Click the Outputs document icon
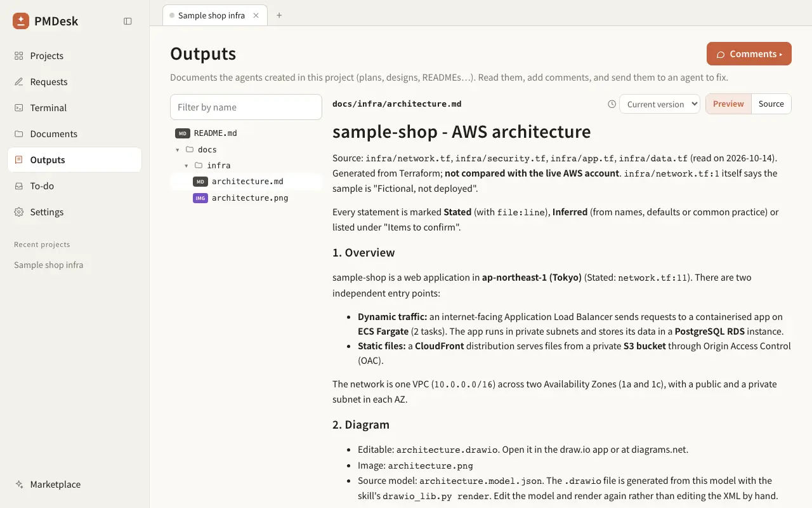Screen dimensions: 812x508 point(19,160)
